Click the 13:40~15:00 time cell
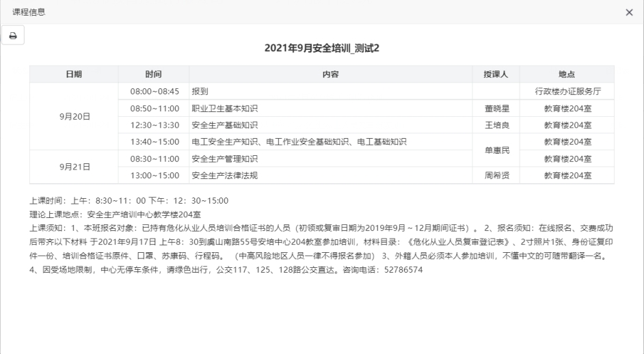The height and width of the screenshot is (354, 644). point(153,142)
